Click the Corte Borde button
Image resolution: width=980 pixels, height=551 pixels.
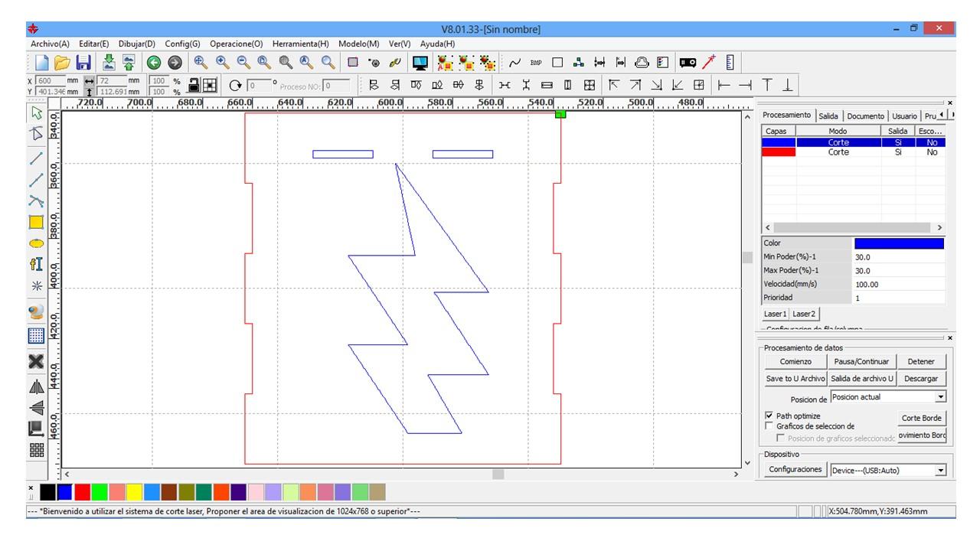click(x=922, y=418)
